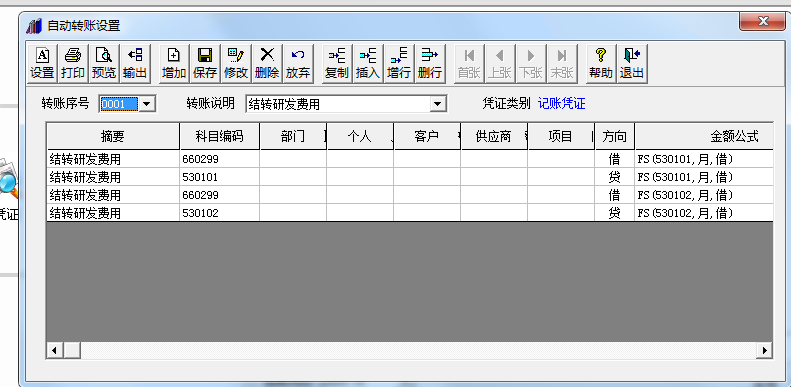The width and height of the screenshot is (791, 387).
Task: Expand the 转账说明 dropdown arrow
Action: (437, 104)
